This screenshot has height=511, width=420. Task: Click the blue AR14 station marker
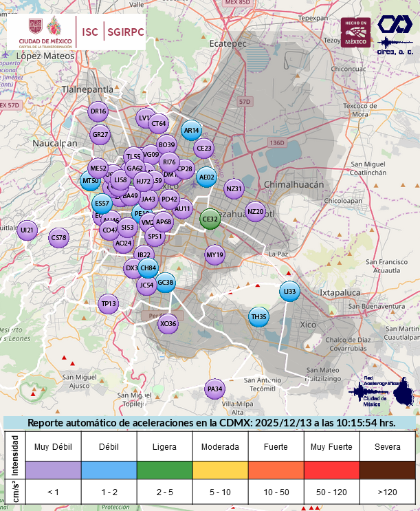191,130
